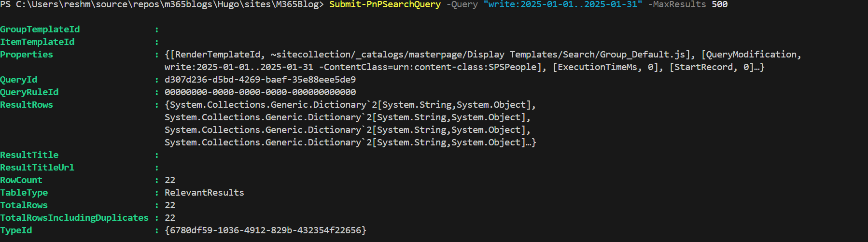This screenshot has height=242, width=868.
Task: Click the all-zero QueryRuleId GUID value
Action: click(260, 92)
